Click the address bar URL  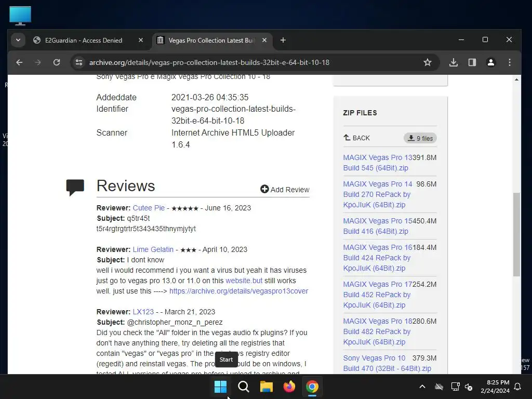[x=209, y=62]
